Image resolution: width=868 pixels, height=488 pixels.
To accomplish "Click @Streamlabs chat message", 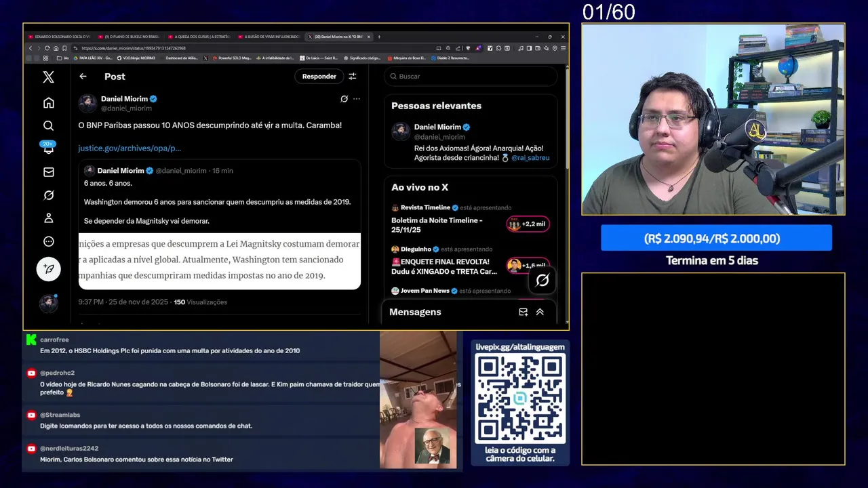I will (201, 420).
